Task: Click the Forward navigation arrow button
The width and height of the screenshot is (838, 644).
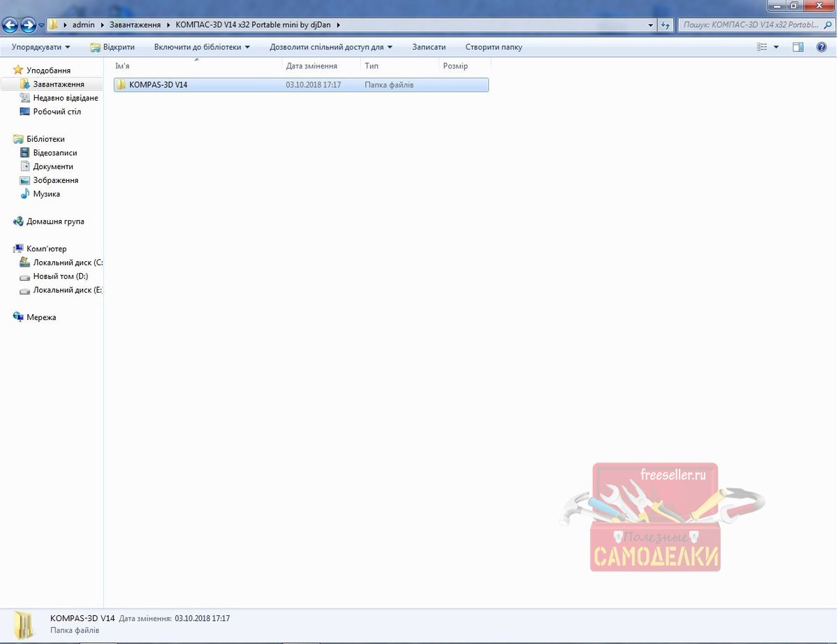Action: [x=28, y=25]
